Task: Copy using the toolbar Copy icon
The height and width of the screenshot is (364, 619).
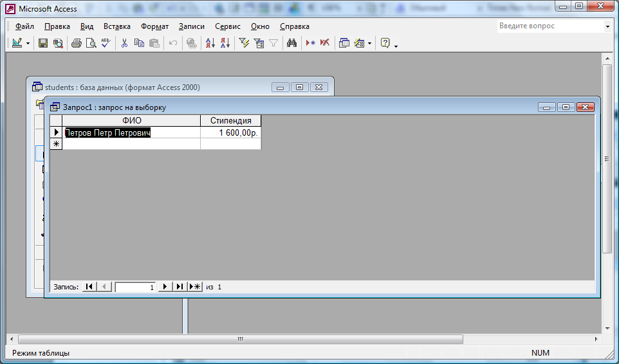Action: tap(139, 42)
